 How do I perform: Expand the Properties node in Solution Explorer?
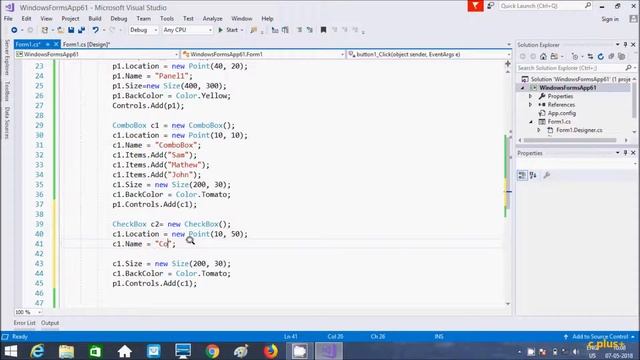531,96
